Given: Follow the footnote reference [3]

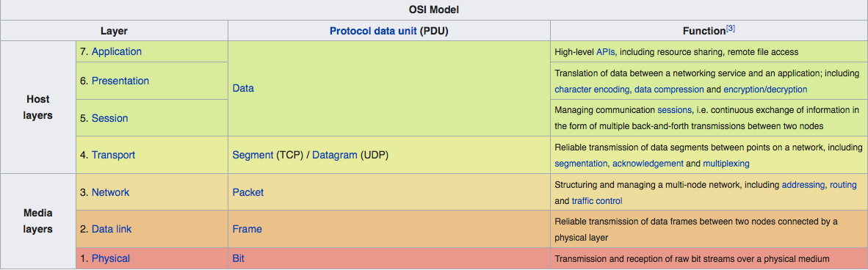Looking at the screenshot, I should click(730, 28).
